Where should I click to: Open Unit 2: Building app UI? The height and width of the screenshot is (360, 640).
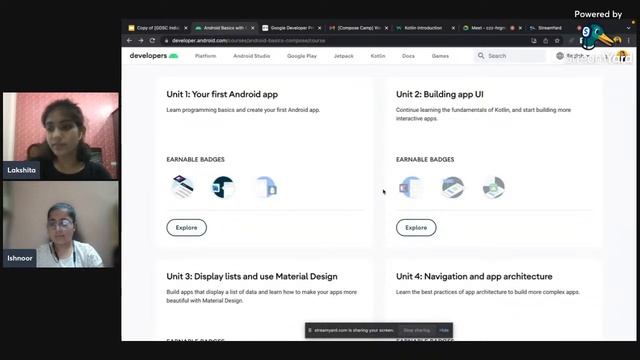pyautogui.click(x=440, y=94)
